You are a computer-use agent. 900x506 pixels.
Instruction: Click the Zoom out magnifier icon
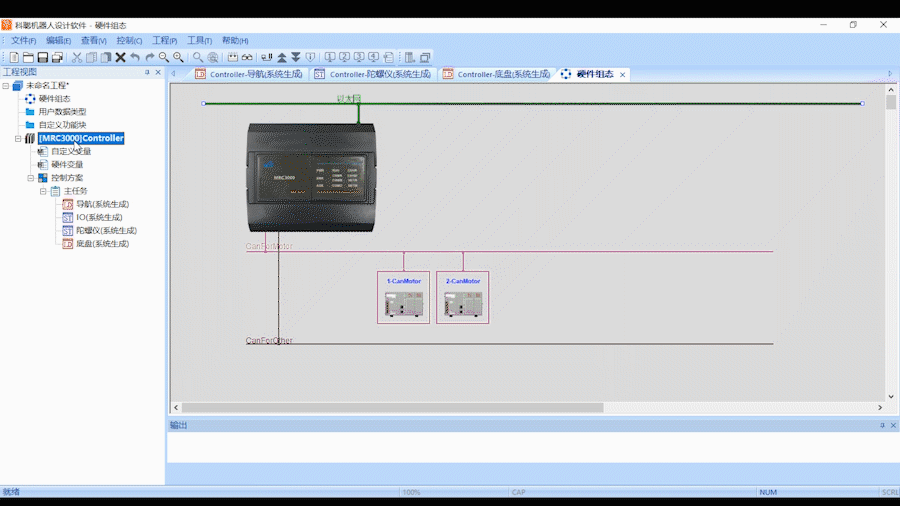point(164,57)
